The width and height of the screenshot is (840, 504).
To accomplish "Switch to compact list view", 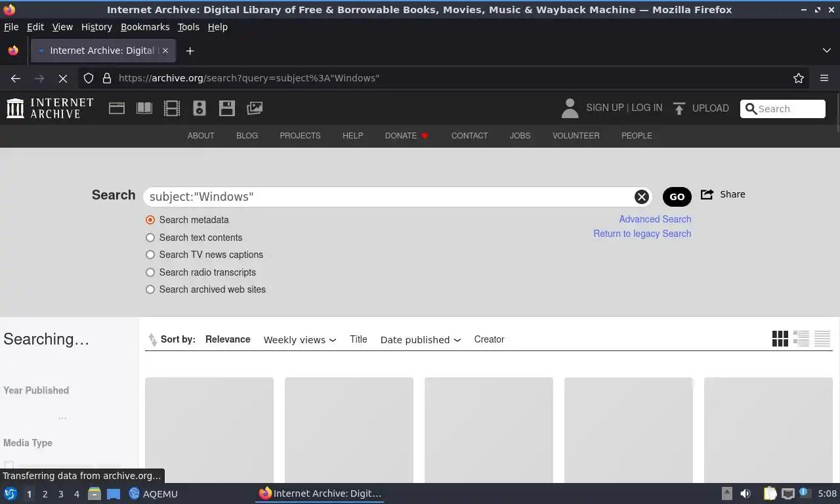I will point(822,339).
